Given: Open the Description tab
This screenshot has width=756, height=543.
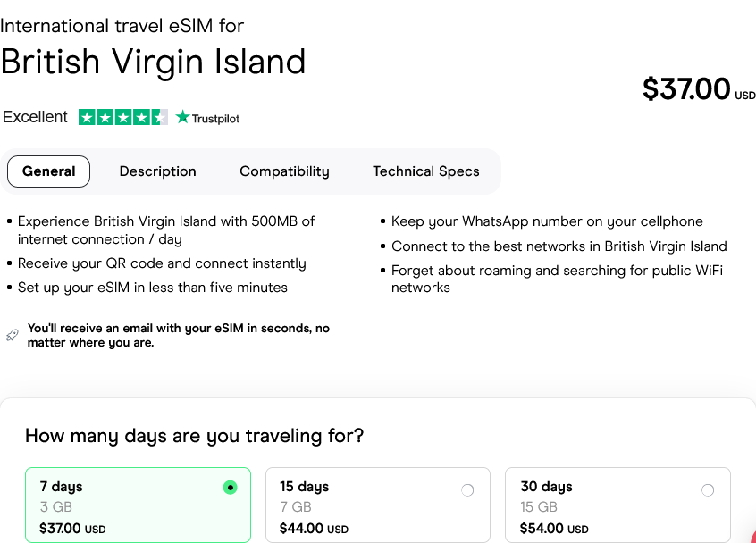Looking at the screenshot, I should (157, 171).
